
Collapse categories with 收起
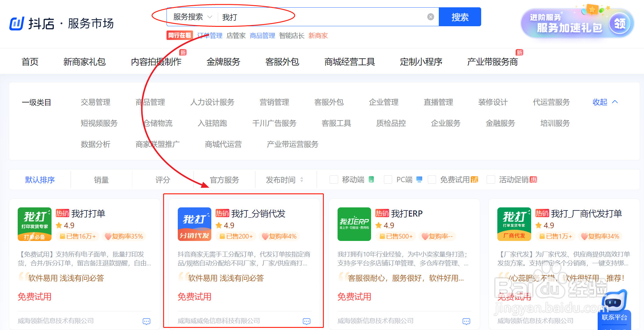[605, 102]
